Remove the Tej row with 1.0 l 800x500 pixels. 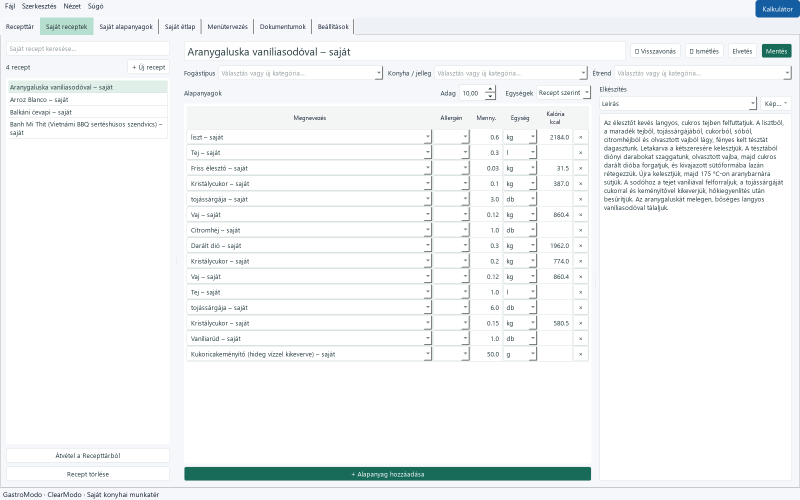580,292
